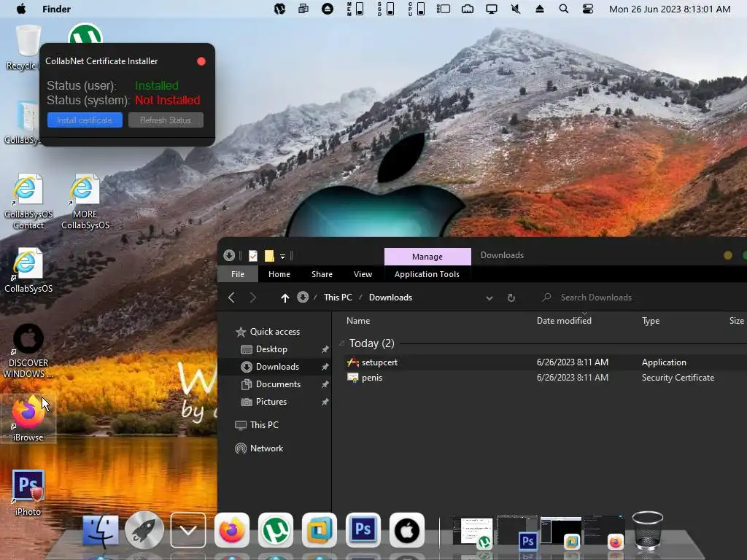Select Downloads in navigation pane
This screenshot has height=560, width=747.
(x=274, y=367)
